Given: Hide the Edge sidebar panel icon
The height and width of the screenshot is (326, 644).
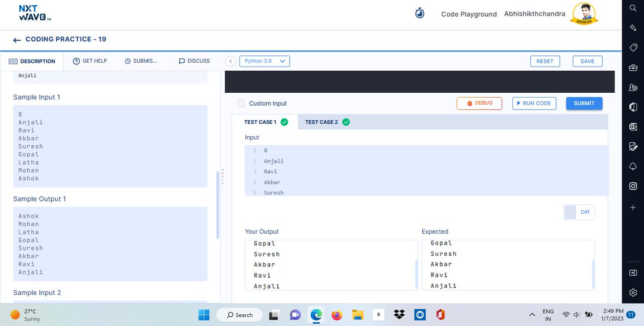Looking at the screenshot, I should click(x=633, y=273).
